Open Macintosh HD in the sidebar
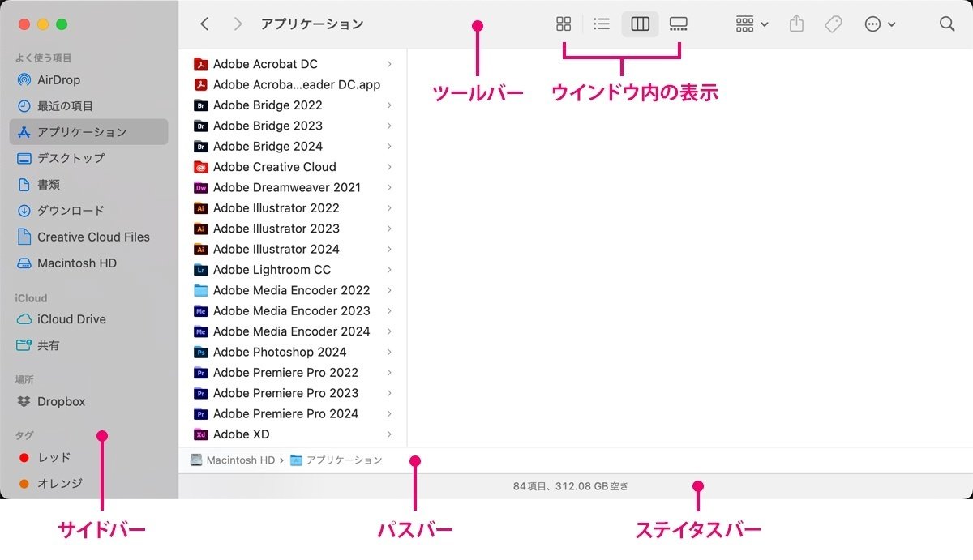The width and height of the screenshot is (973, 560). 88,263
